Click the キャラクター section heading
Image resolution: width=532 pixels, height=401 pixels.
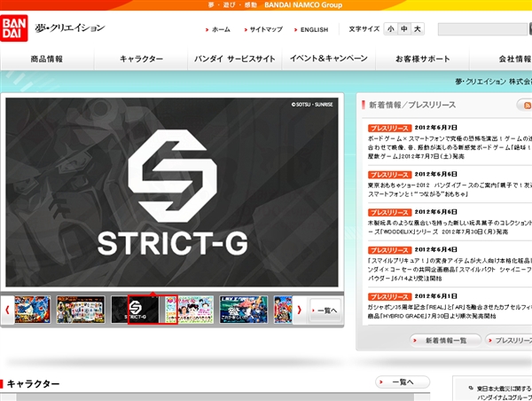pyautogui.click(x=34, y=383)
